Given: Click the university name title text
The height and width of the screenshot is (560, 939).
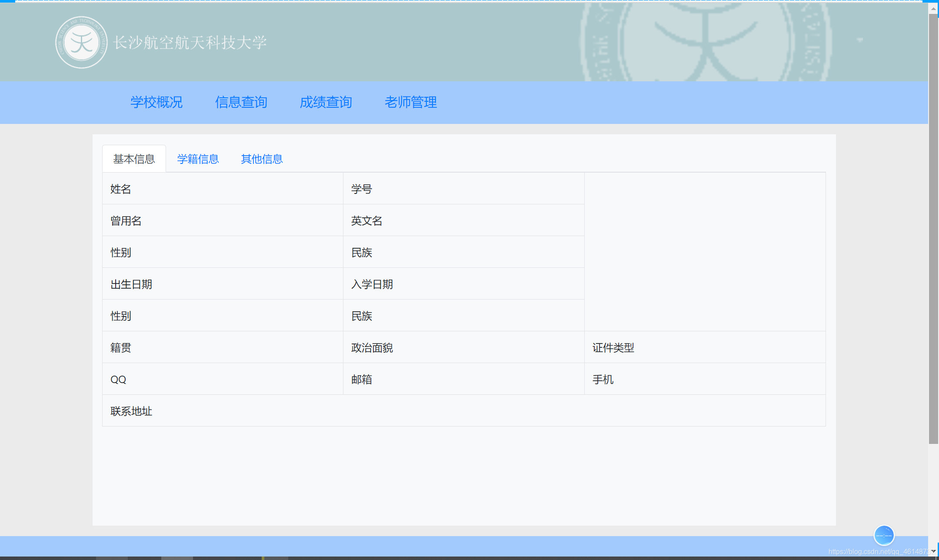Looking at the screenshot, I should tap(190, 43).
